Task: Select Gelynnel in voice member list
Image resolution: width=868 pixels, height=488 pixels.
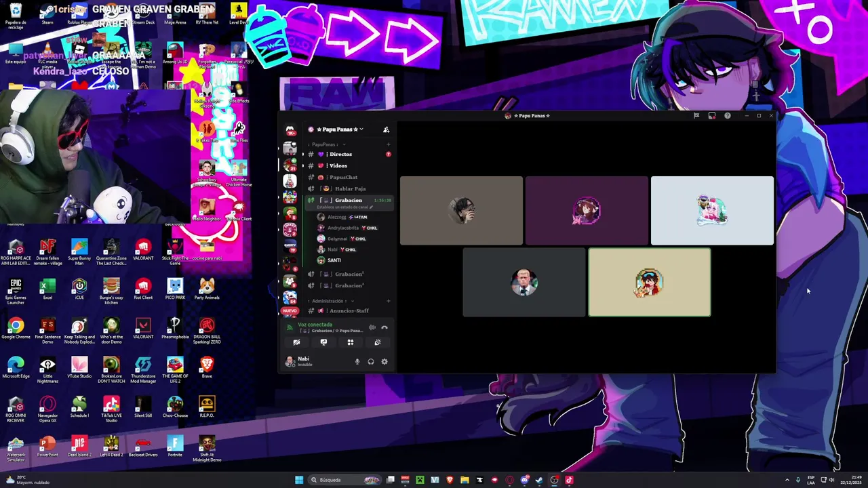Action: pyautogui.click(x=354, y=239)
